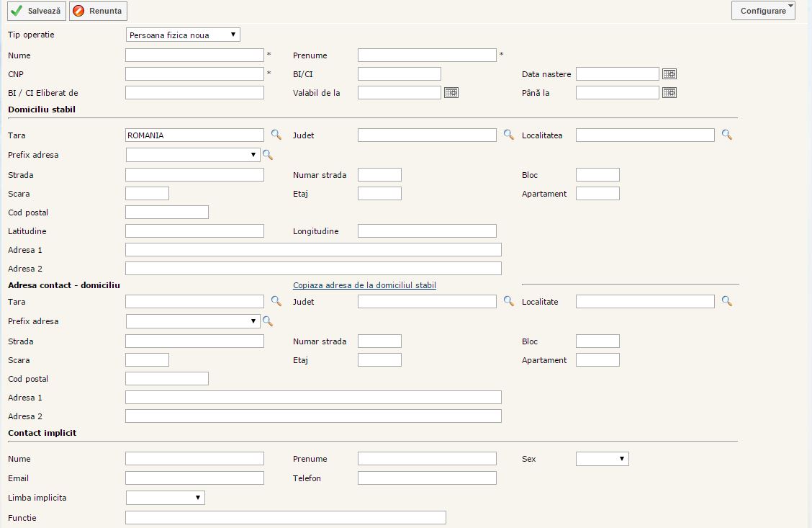Open the Până la calendar picker
Viewport: 812px width, 528px height.
pos(669,92)
